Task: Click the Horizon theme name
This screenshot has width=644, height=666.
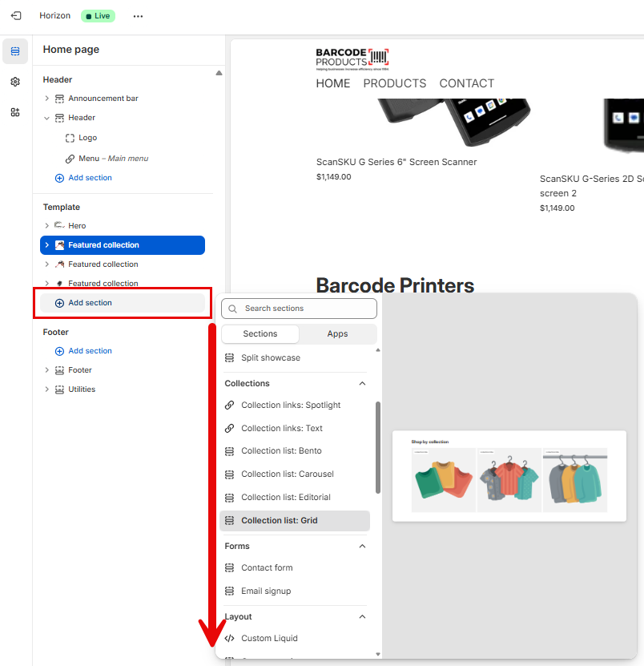Action: tap(54, 16)
